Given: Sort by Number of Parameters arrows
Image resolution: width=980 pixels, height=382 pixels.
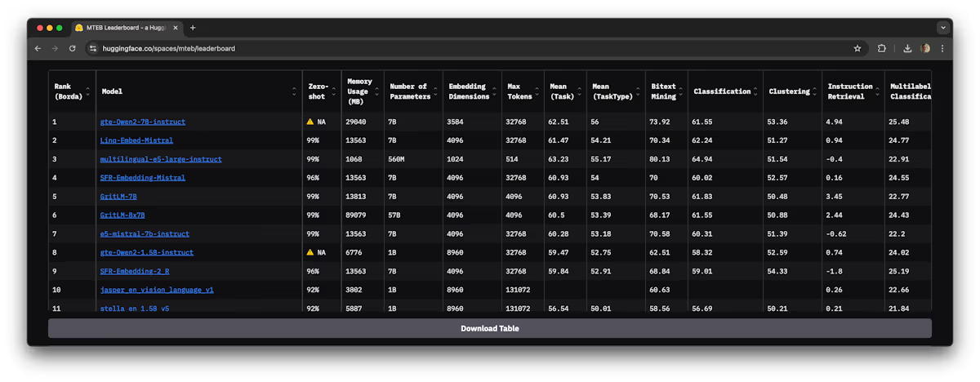Looking at the screenshot, I should tap(435, 91).
